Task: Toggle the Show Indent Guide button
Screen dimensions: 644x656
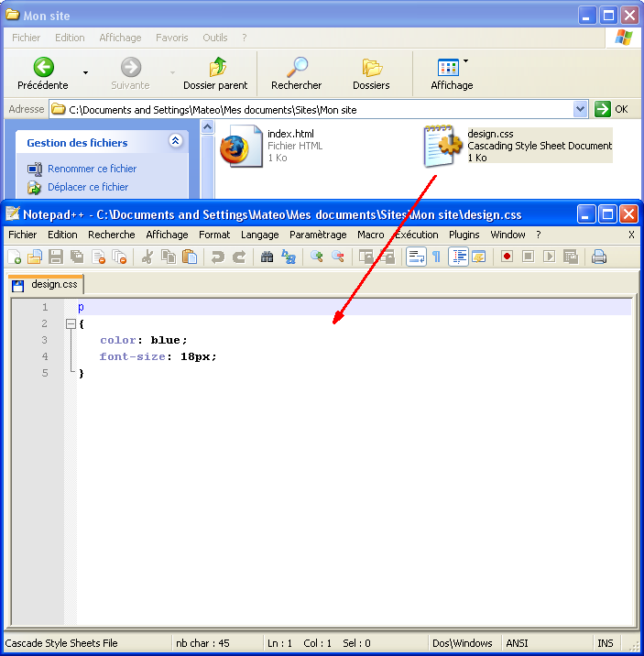Action: pyautogui.click(x=458, y=257)
